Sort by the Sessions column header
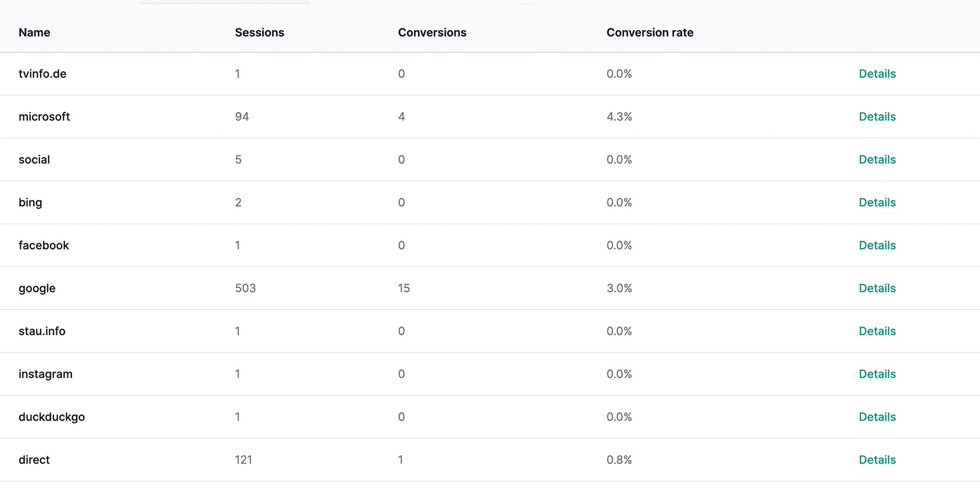 (x=260, y=33)
